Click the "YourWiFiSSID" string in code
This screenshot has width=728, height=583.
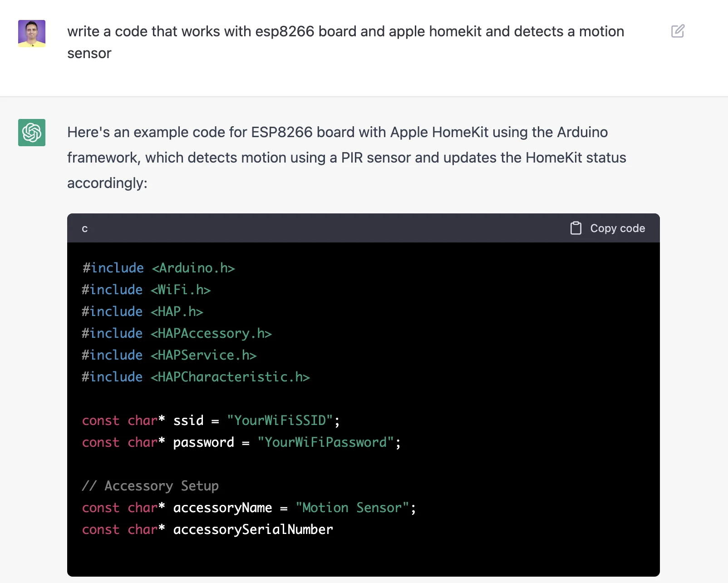coord(280,420)
